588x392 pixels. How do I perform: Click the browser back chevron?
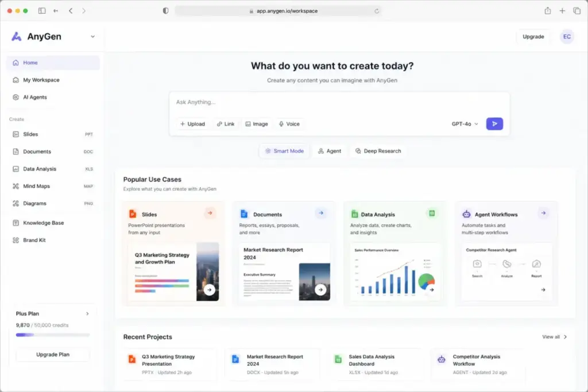tap(71, 11)
